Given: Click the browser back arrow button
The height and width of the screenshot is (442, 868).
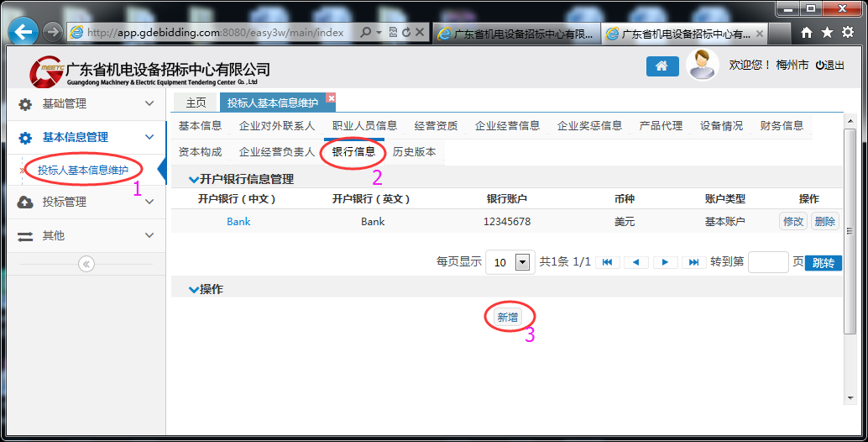Looking at the screenshot, I should [x=24, y=33].
